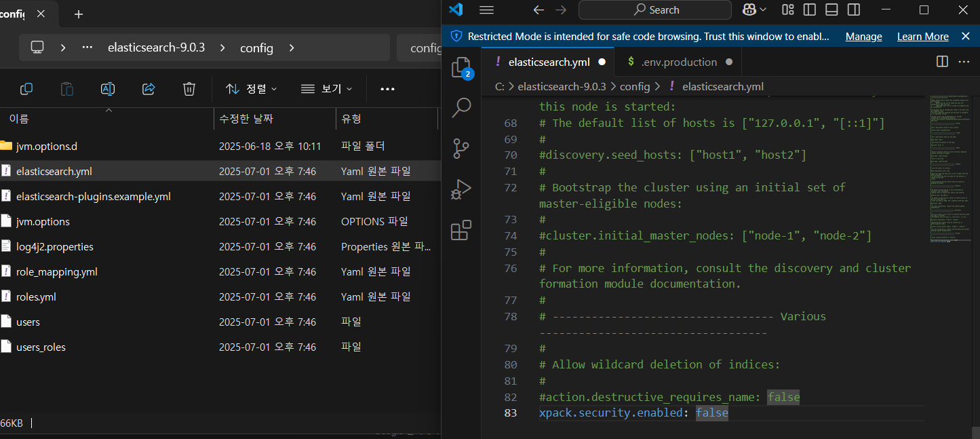Screen dimensions: 980x439
Task: Go forward in VS Code navigation history
Action: 561,9
